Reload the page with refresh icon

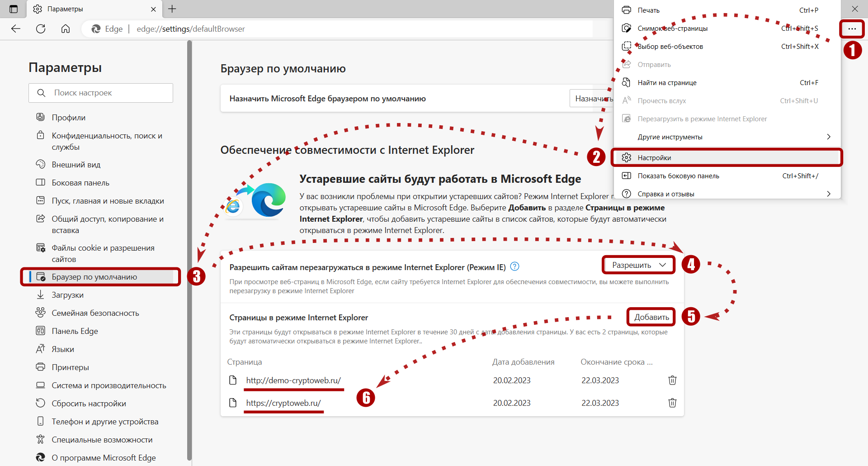pos(41,29)
